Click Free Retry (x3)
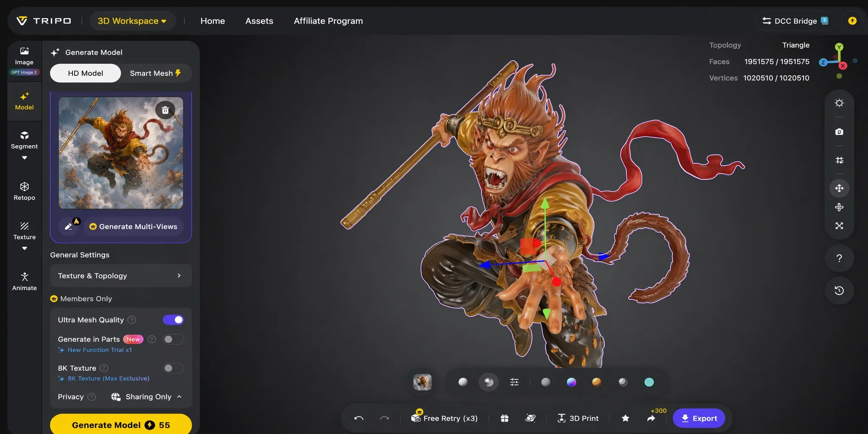Viewport: 868px width, 434px height. (x=444, y=417)
